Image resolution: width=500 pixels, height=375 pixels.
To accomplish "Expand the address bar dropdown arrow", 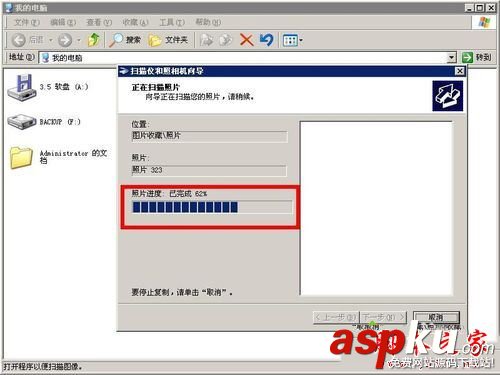I will [451, 58].
